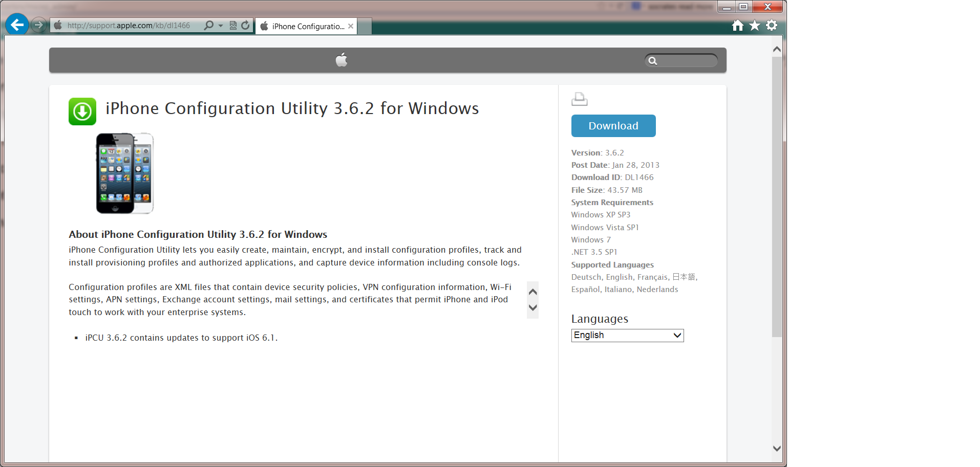Select the iPhone Configuratio... tab

point(306,27)
